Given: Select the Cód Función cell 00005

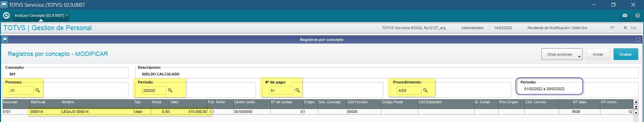Looking at the screenshot, I should pyautogui.click(x=364, y=112).
